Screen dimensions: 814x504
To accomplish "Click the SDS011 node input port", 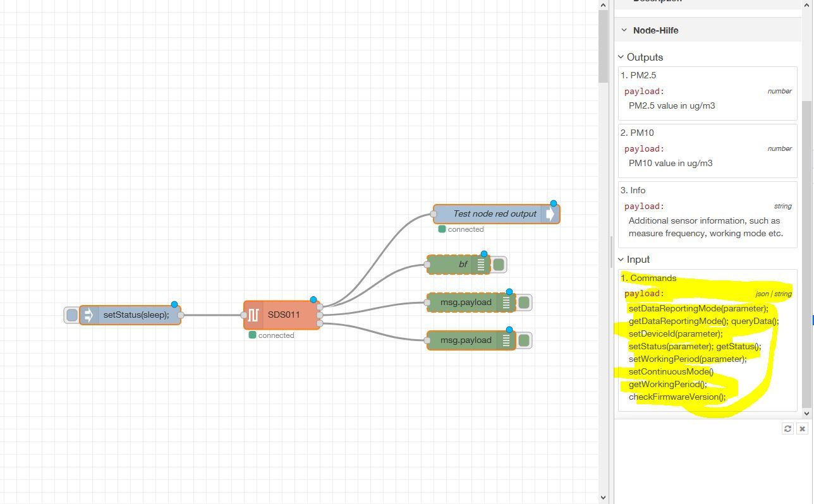I will (x=244, y=315).
